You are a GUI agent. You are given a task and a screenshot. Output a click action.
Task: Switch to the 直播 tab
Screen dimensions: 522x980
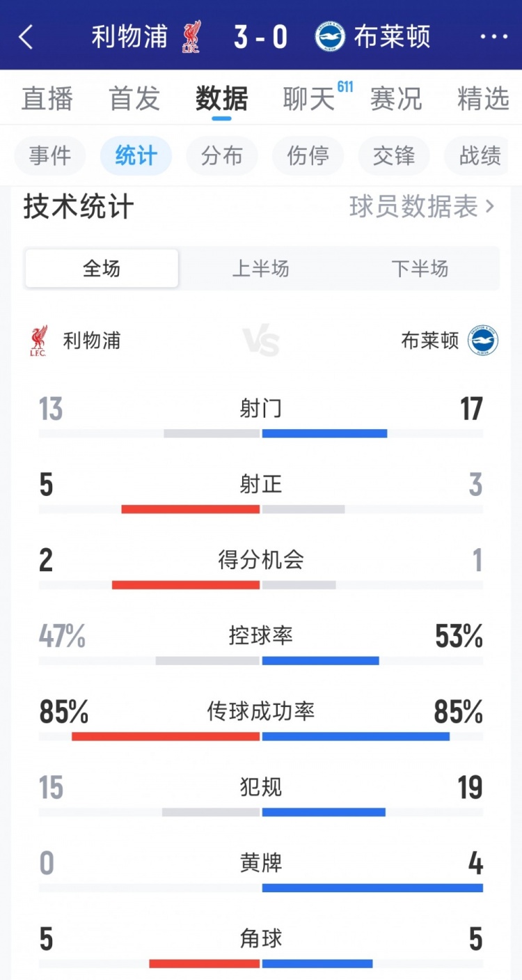(47, 99)
